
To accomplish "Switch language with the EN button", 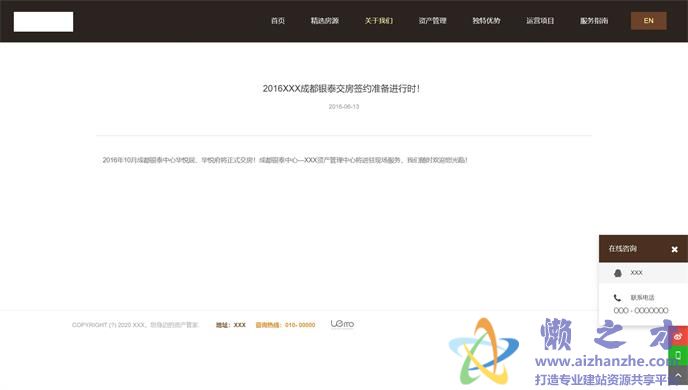I will tap(649, 21).
